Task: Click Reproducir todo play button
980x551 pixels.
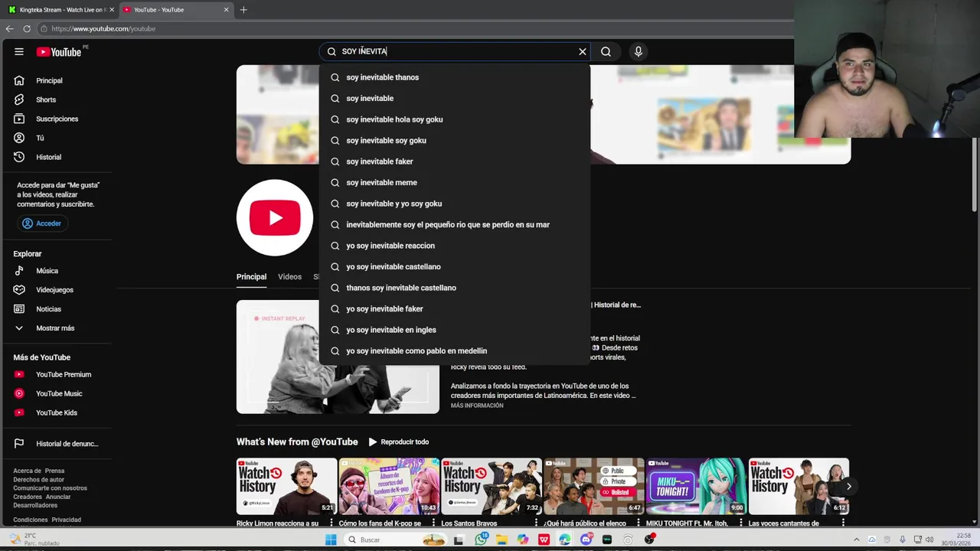Action: (398, 442)
